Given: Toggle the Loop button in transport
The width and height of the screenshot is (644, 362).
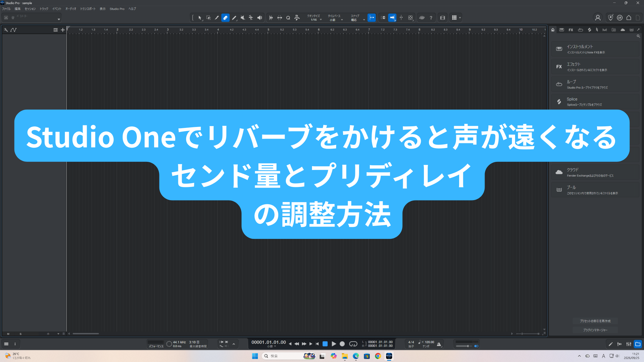Looking at the screenshot, I should [x=353, y=344].
